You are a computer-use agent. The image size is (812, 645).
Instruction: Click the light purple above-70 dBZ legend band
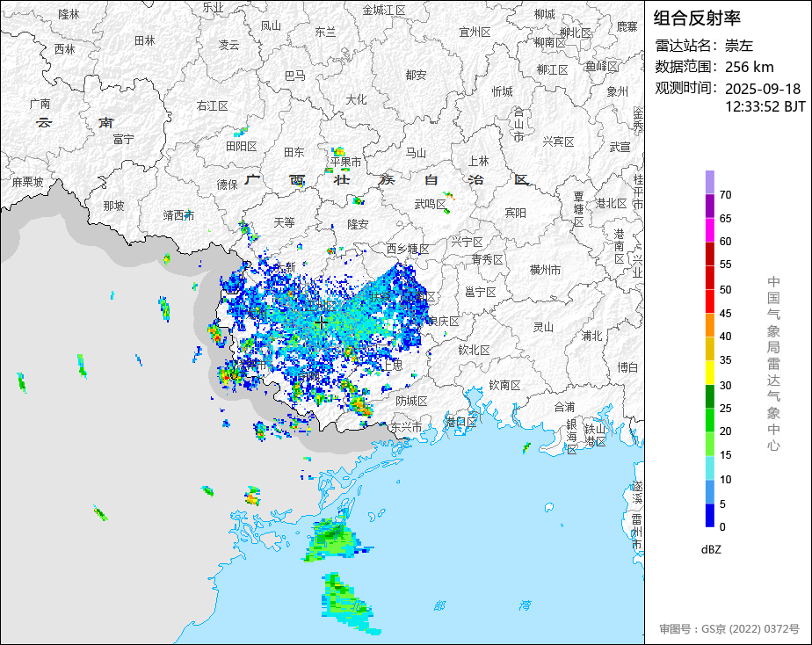pos(709,182)
